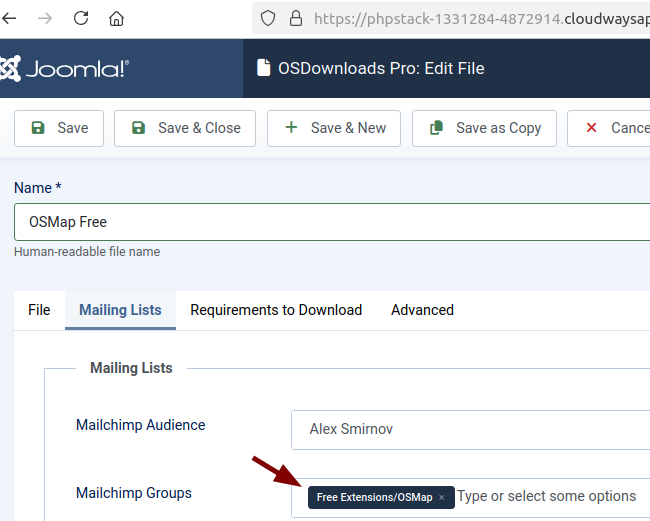Open the browser home page
Viewport: 650px width, 521px height.
point(116,18)
